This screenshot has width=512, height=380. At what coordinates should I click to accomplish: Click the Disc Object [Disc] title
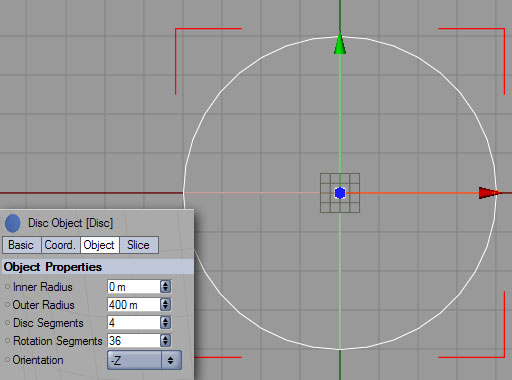pos(70,223)
